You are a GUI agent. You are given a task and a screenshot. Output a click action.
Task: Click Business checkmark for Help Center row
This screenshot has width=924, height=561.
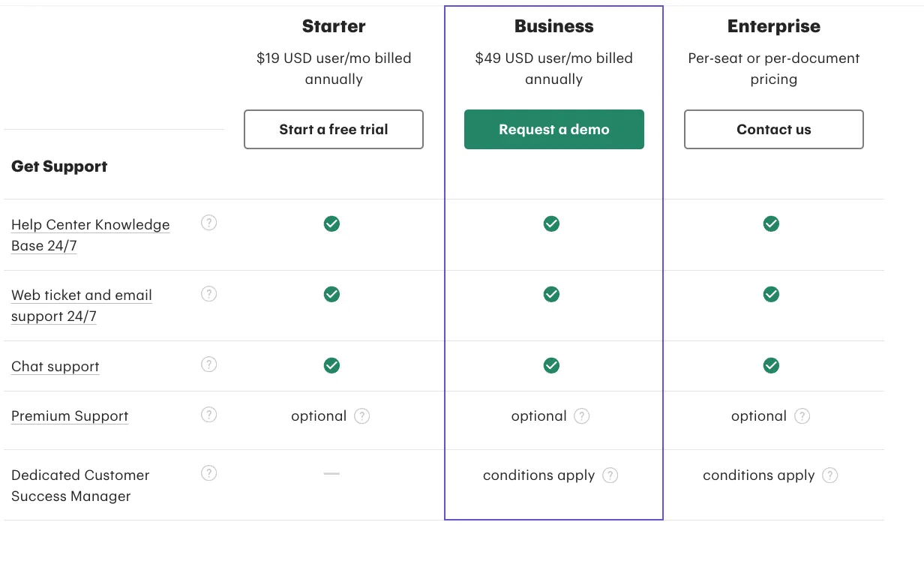pyautogui.click(x=551, y=223)
